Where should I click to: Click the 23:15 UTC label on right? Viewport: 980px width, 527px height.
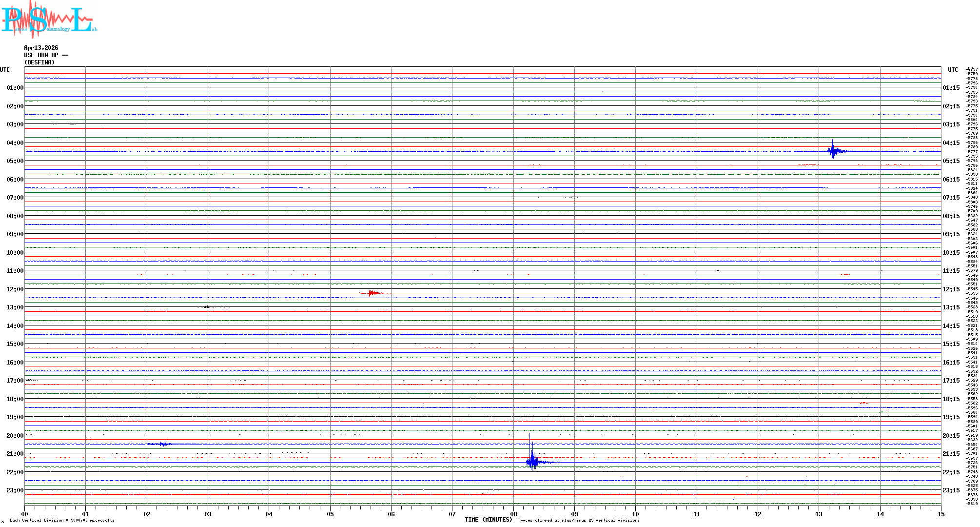click(x=951, y=490)
